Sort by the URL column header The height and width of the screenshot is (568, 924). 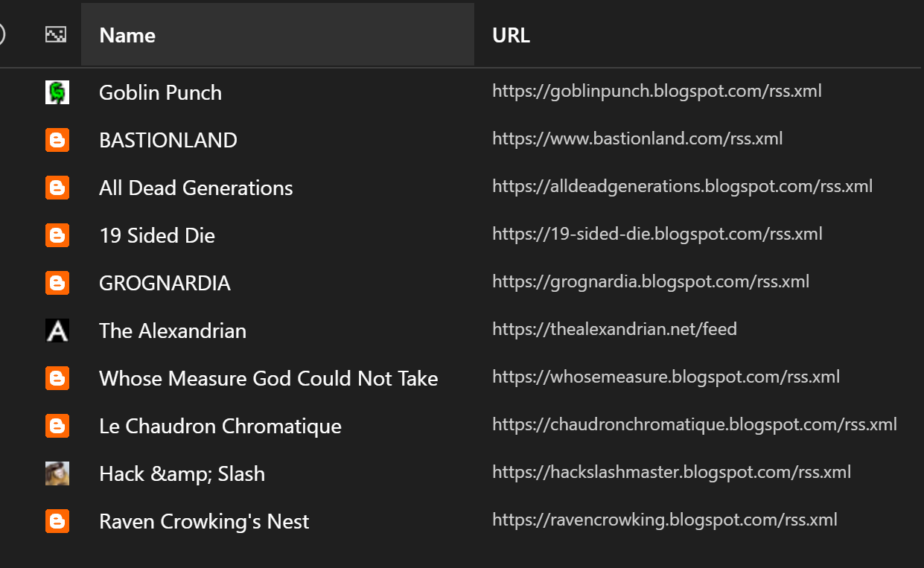tap(511, 35)
